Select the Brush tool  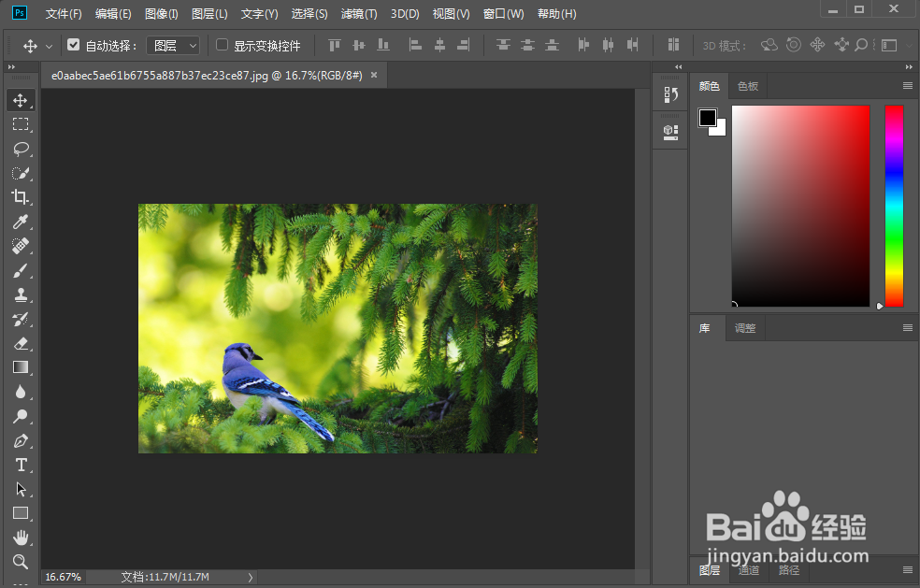click(x=21, y=270)
